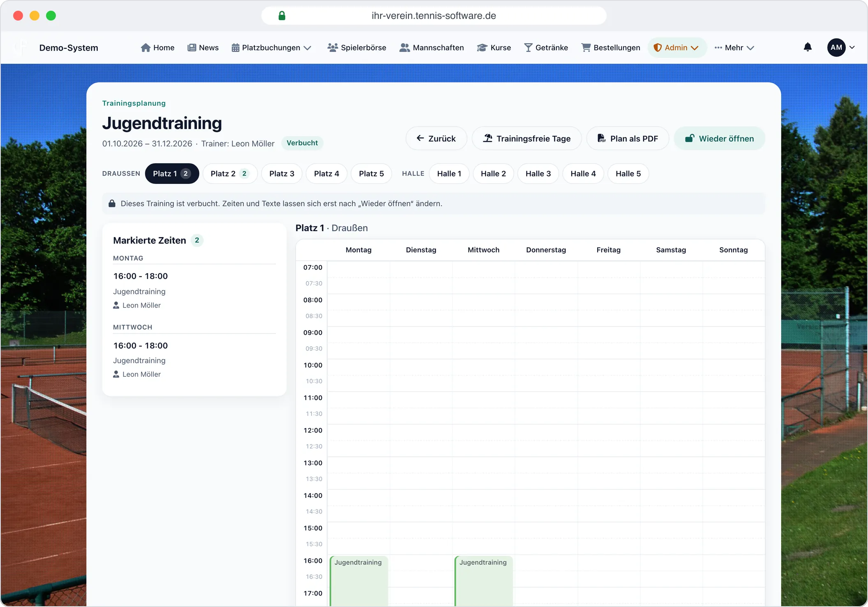Click the browser address lock icon
Screen dimensions: 868x607
[x=282, y=16]
